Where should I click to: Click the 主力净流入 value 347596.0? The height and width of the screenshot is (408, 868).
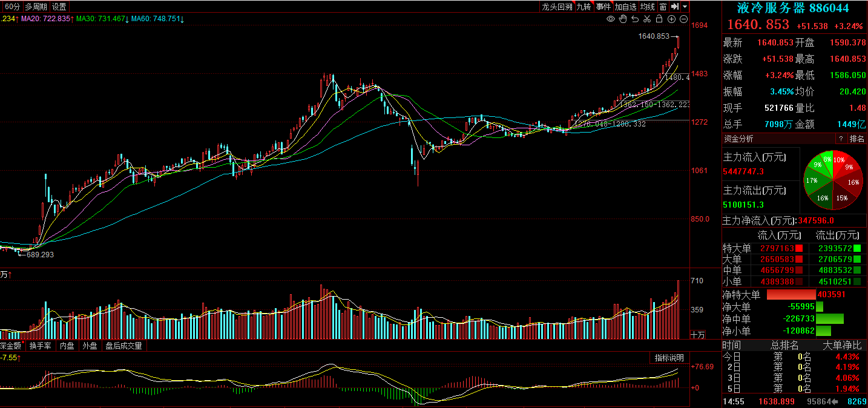pyautogui.click(x=816, y=220)
